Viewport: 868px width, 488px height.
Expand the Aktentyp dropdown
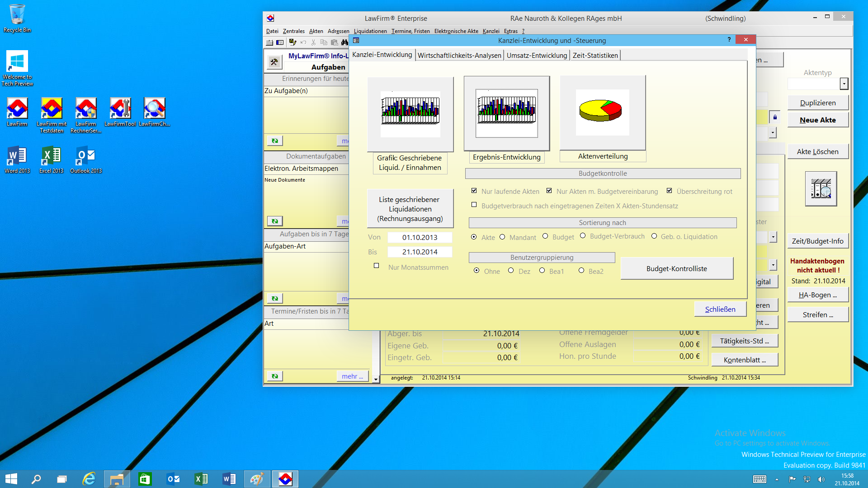tap(844, 84)
